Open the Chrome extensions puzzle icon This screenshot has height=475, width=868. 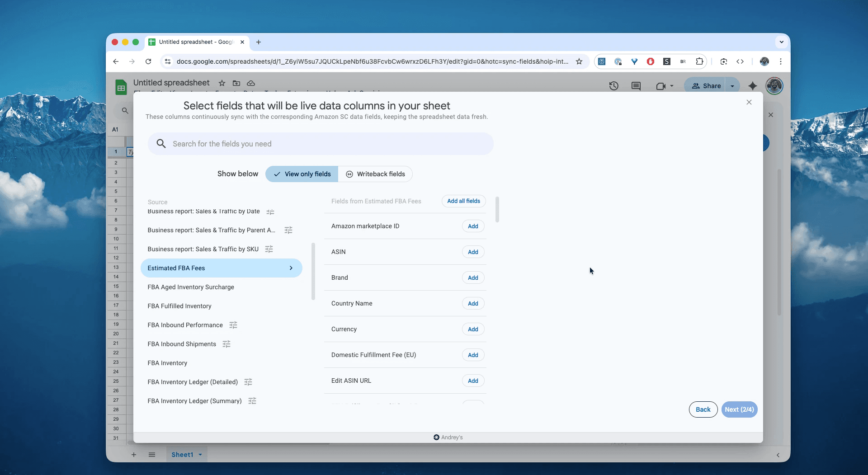[699, 61]
